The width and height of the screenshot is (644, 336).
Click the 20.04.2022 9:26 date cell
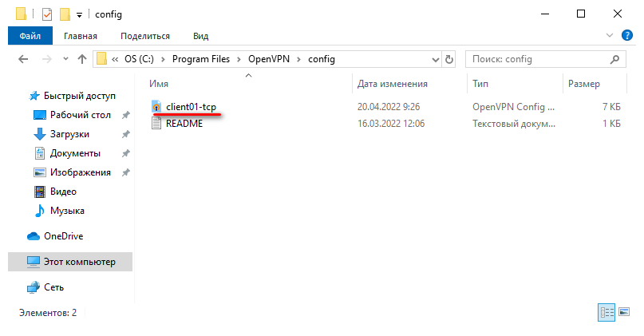[x=389, y=107]
